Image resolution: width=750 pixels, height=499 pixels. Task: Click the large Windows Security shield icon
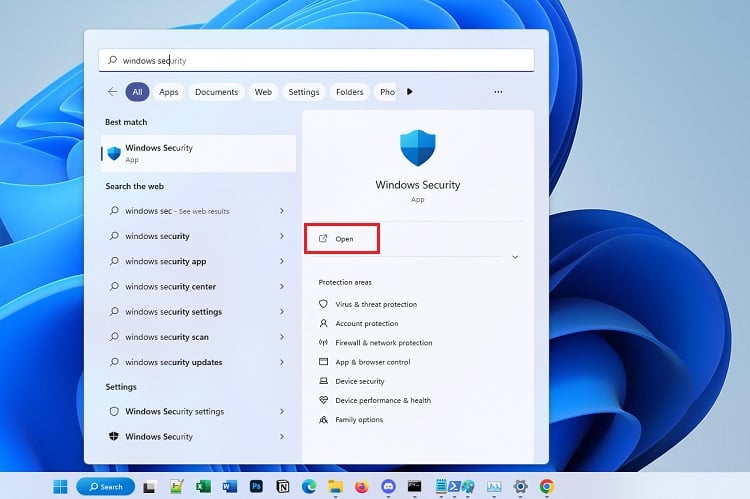418,148
